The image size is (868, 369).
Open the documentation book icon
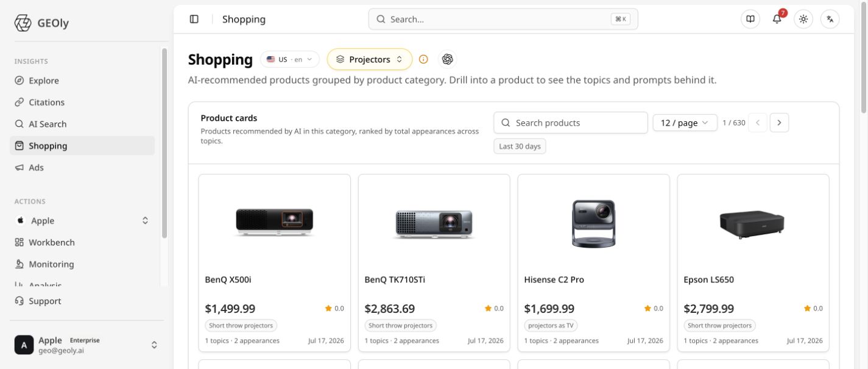[x=750, y=19]
